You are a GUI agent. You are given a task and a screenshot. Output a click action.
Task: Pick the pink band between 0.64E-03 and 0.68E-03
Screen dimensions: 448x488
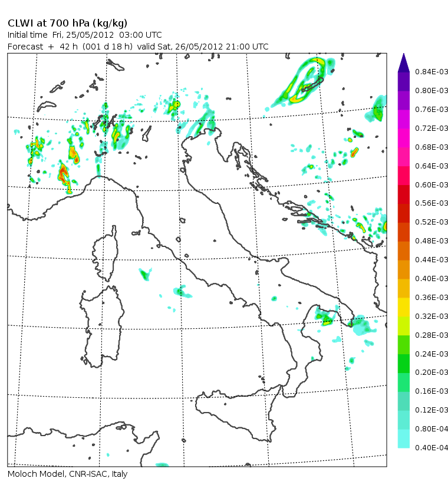403,157
